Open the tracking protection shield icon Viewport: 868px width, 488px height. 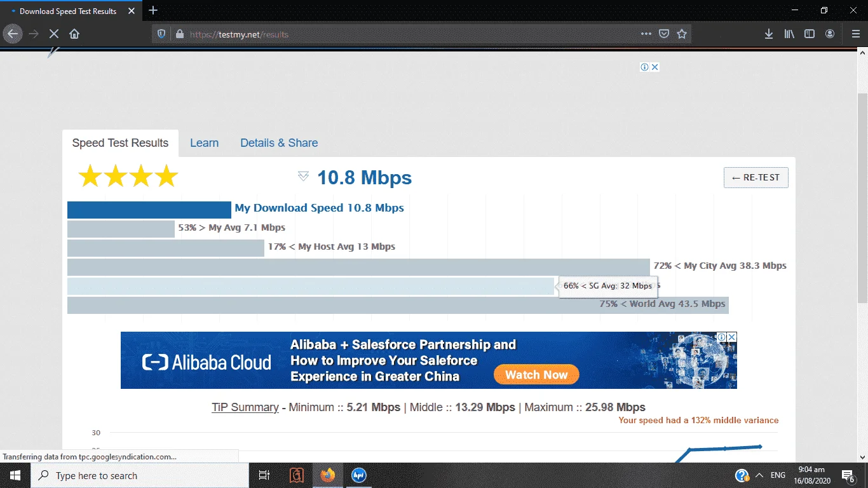[x=161, y=34]
